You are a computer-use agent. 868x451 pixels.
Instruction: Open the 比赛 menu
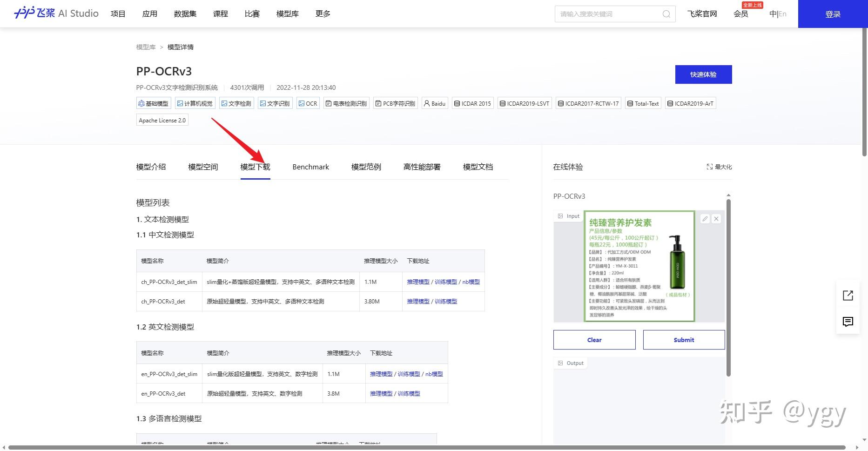pyautogui.click(x=252, y=13)
